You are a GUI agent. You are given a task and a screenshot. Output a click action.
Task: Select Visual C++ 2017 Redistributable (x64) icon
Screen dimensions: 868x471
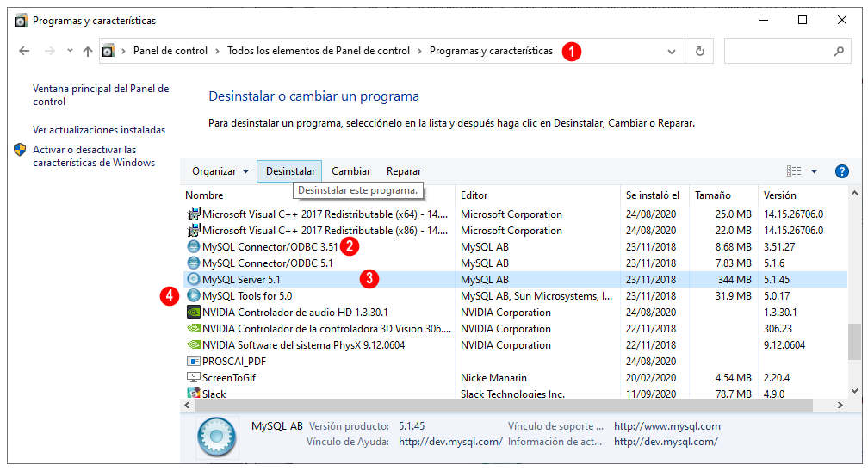point(193,214)
